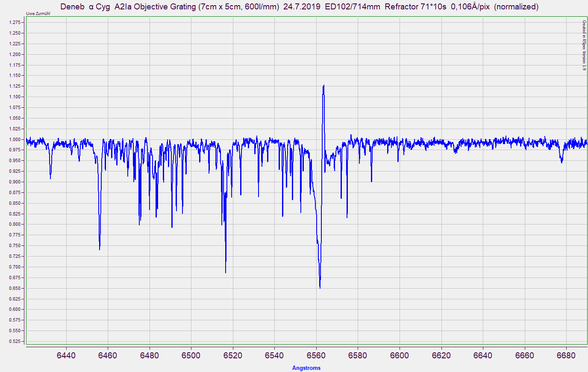Screen dimensions: 588x372
Task: Select the 6600 x-axis tick label
Action: pyautogui.click(x=399, y=356)
